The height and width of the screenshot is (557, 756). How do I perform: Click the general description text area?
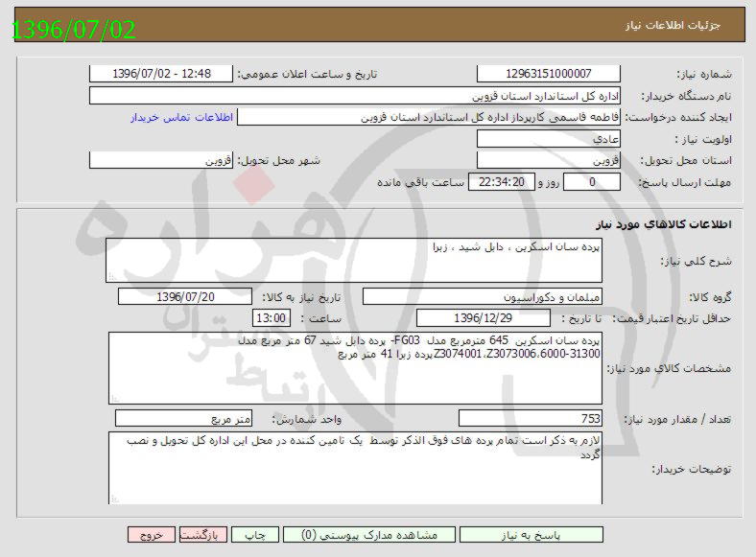(x=353, y=260)
